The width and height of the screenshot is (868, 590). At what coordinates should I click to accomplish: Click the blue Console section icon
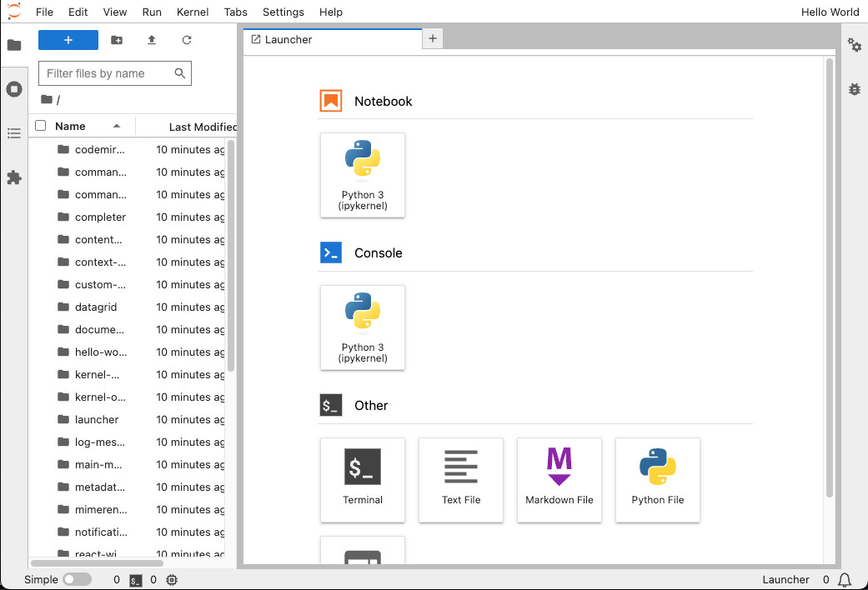pos(331,253)
